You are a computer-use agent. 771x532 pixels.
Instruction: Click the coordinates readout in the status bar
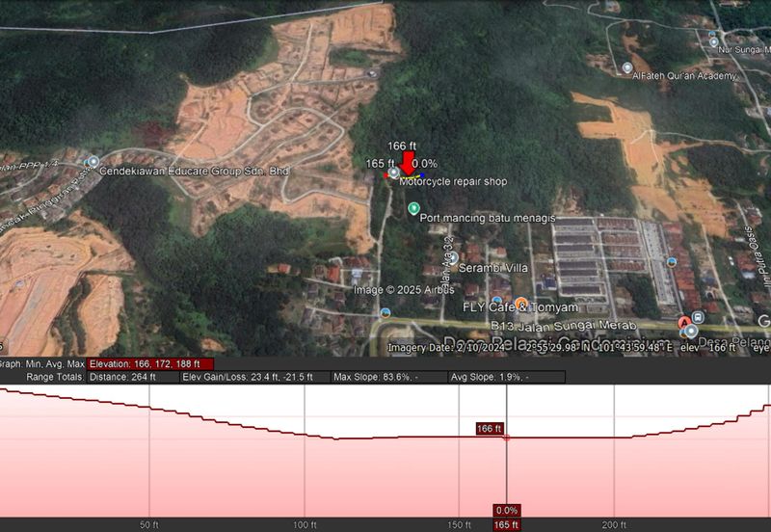pyautogui.click(x=599, y=348)
